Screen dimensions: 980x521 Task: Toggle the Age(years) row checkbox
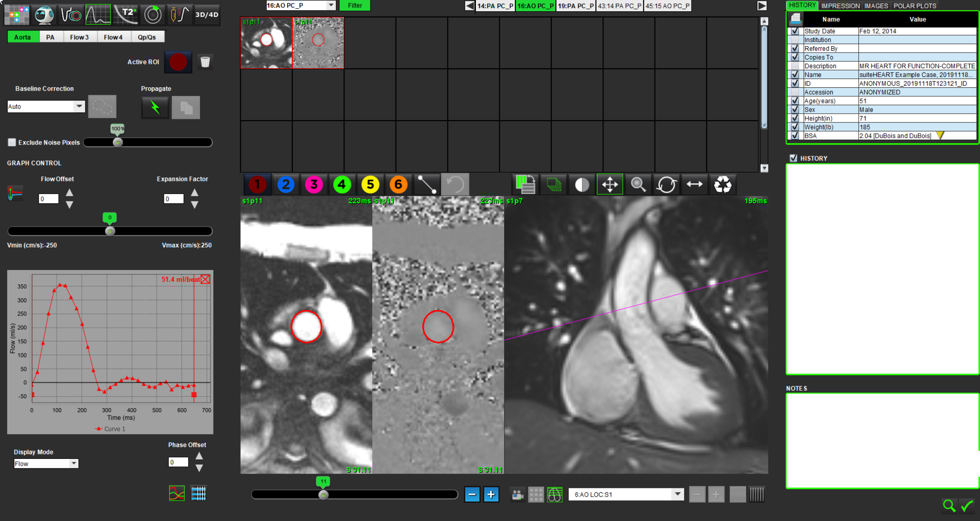pyautogui.click(x=795, y=101)
